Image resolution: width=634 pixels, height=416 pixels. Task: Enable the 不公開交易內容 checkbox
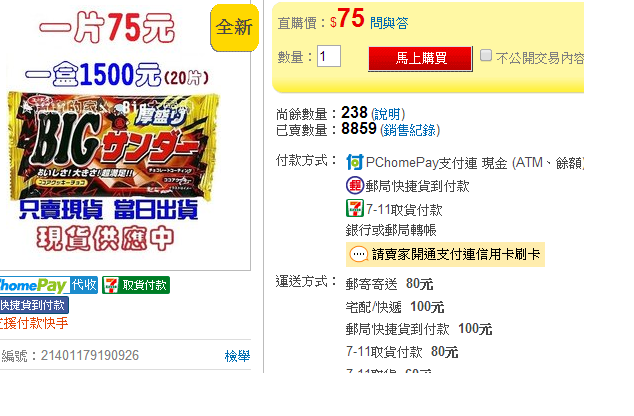[x=486, y=55]
